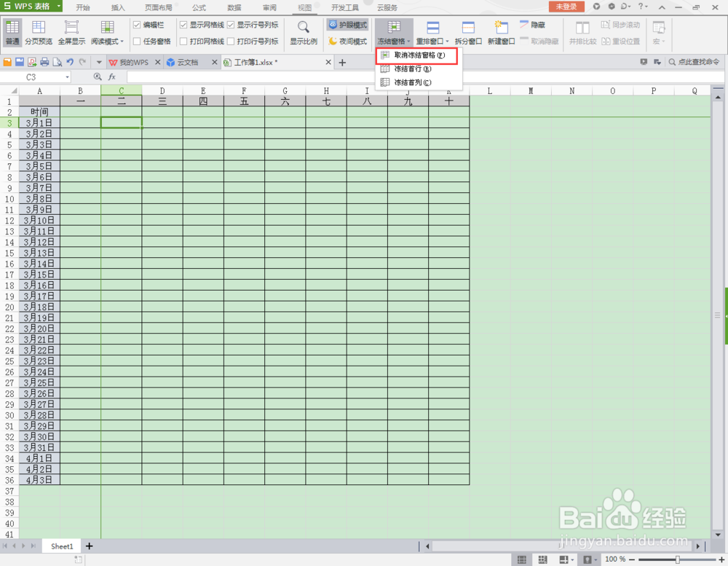Screen dimensions: 728x566
Task: Open the 显示比例 zoom ratio tool
Action: (x=304, y=32)
